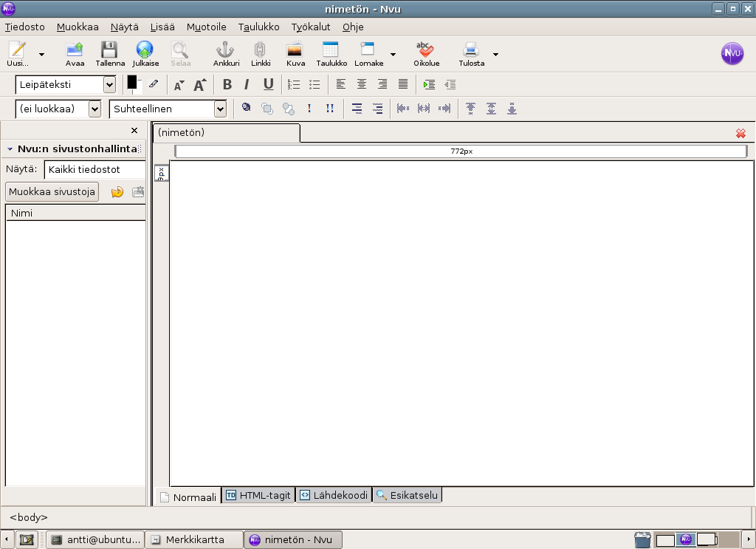Expand the (ei luokkaa) class dropdown
This screenshot has width=756, height=549.
(94, 109)
